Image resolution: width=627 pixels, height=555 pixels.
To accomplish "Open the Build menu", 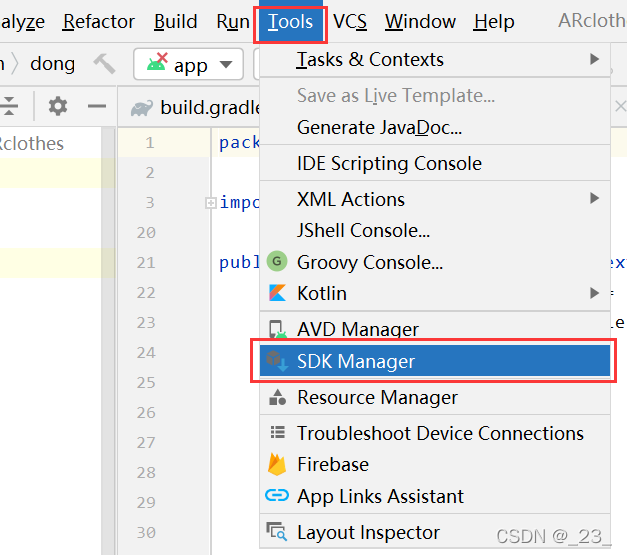I will (176, 22).
